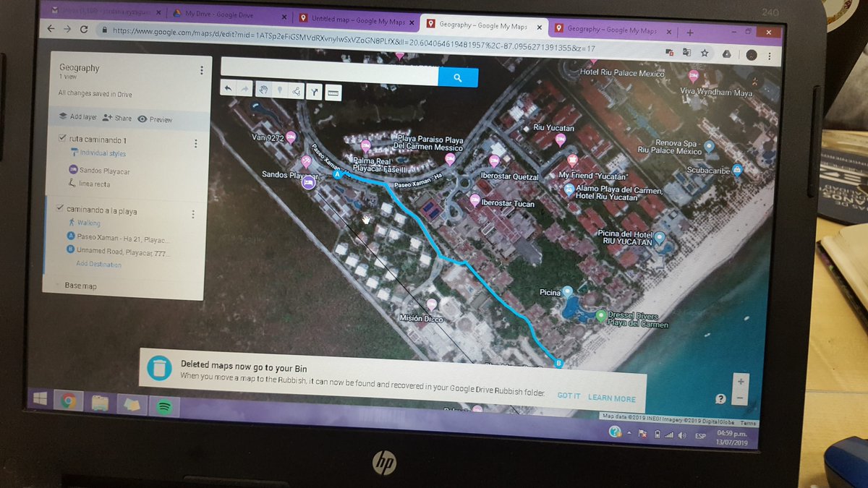Click the My Friend Yucatán marker

[x=572, y=159]
